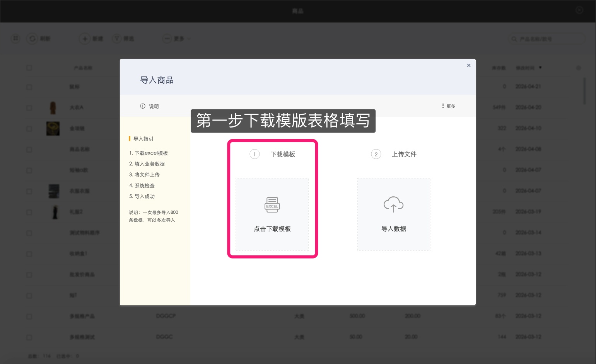Tick the checkbox of the 2026-04-20 row
596x364 pixels.
tap(29, 108)
